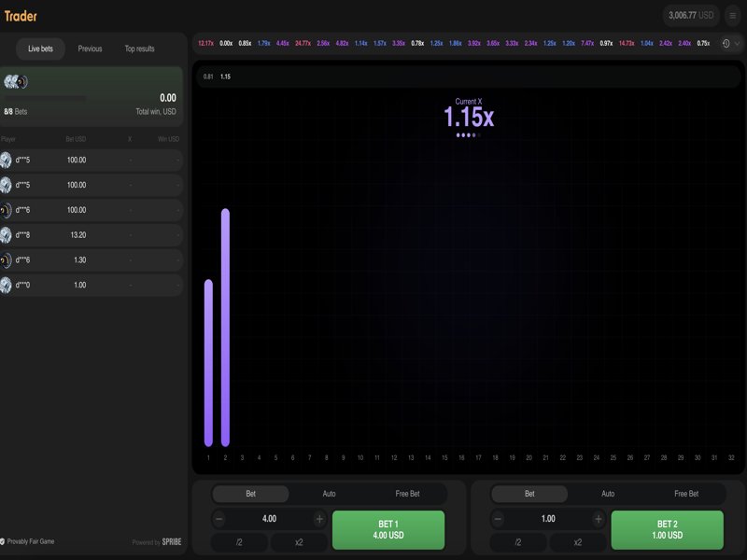The width and height of the screenshot is (747, 560).
Task: Open the hamburger menu next to balance
Action: pyautogui.click(x=733, y=16)
